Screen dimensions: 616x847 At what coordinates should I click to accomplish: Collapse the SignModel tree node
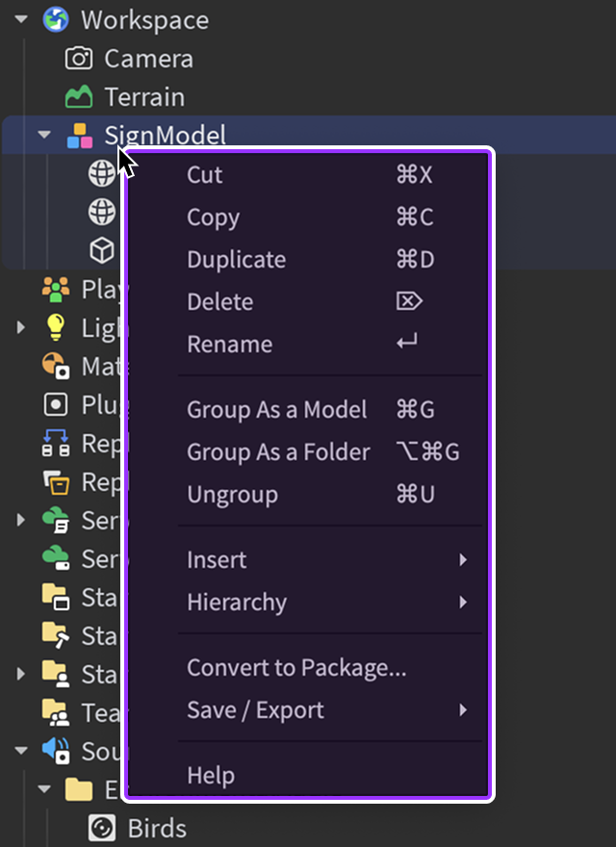[x=44, y=136]
